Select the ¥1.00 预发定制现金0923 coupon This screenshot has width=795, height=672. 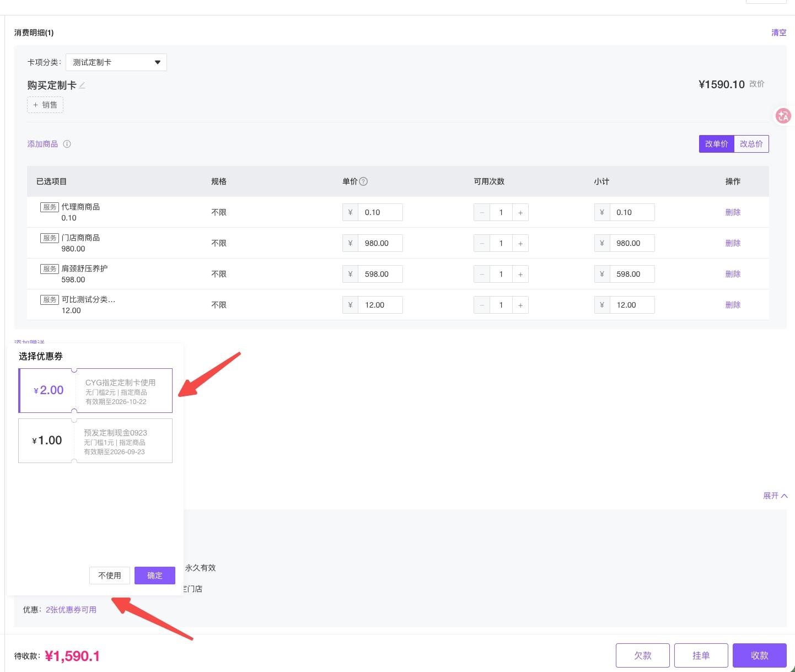tap(95, 440)
